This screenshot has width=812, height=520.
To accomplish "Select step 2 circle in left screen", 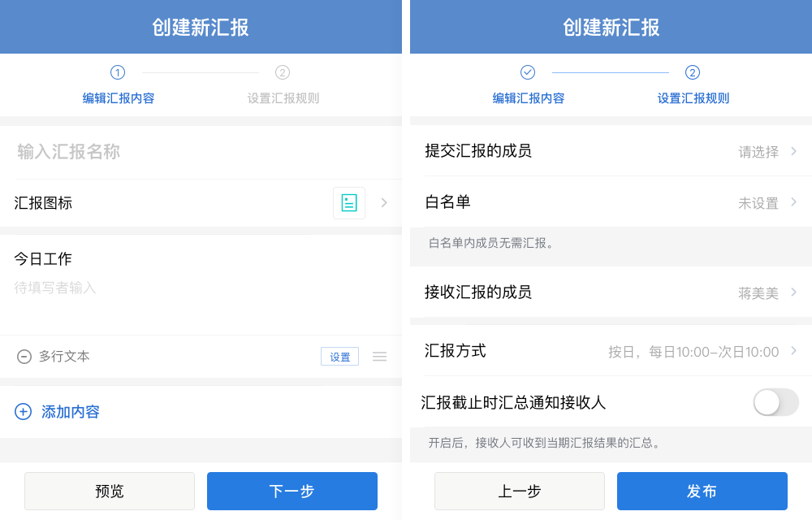I will tap(283, 72).
